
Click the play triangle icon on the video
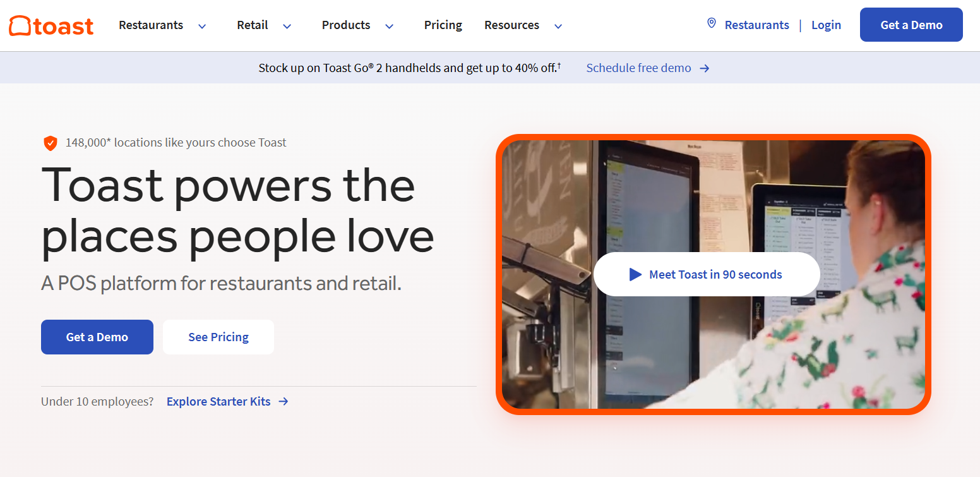(635, 274)
